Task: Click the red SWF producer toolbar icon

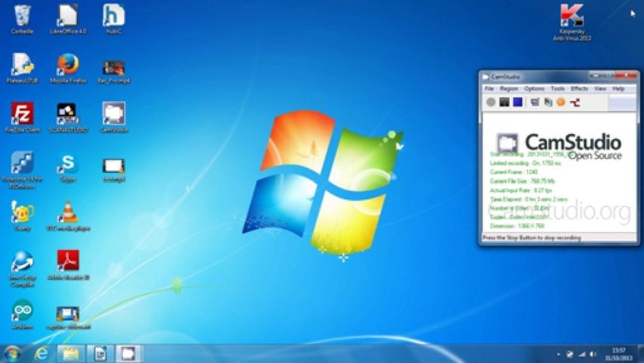Action: (575, 102)
